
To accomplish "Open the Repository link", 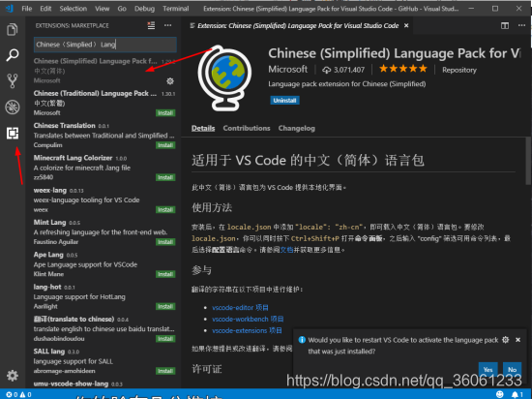I will [x=459, y=70].
